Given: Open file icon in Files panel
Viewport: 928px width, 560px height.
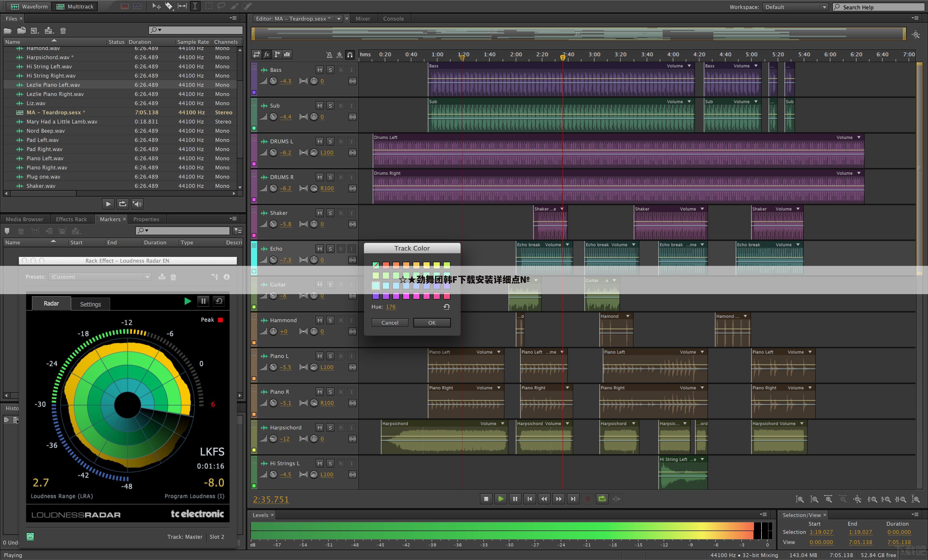Looking at the screenshot, I should pyautogui.click(x=7, y=31).
